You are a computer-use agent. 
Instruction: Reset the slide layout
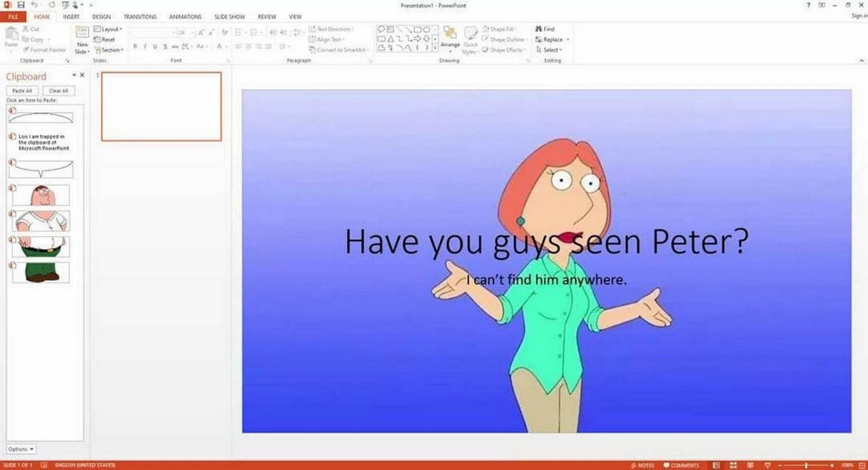tap(104, 39)
